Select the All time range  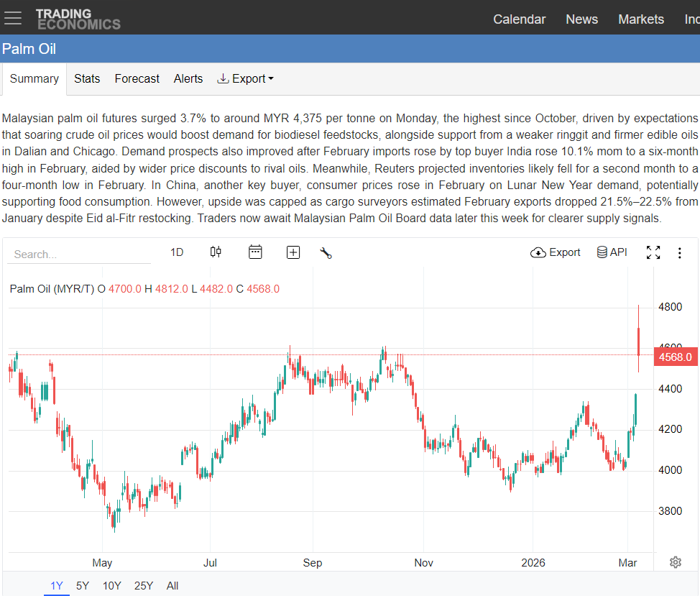pyautogui.click(x=172, y=586)
